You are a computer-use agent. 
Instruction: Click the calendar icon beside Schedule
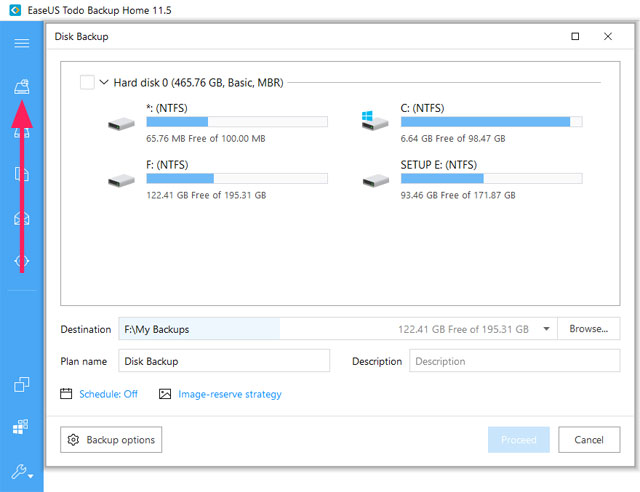pyautogui.click(x=66, y=394)
